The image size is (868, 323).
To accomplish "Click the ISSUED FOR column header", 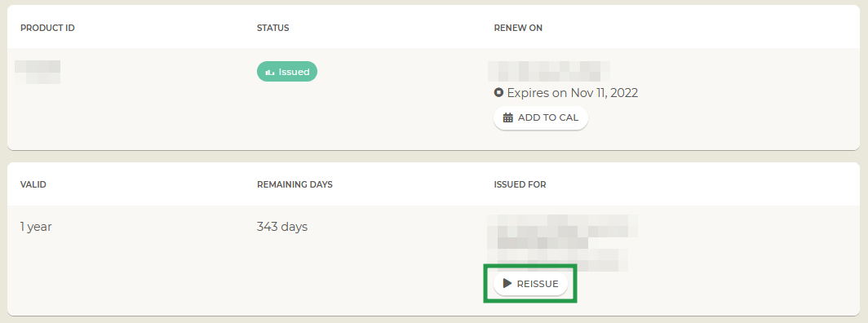I will pyautogui.click(x=520, y=184).
